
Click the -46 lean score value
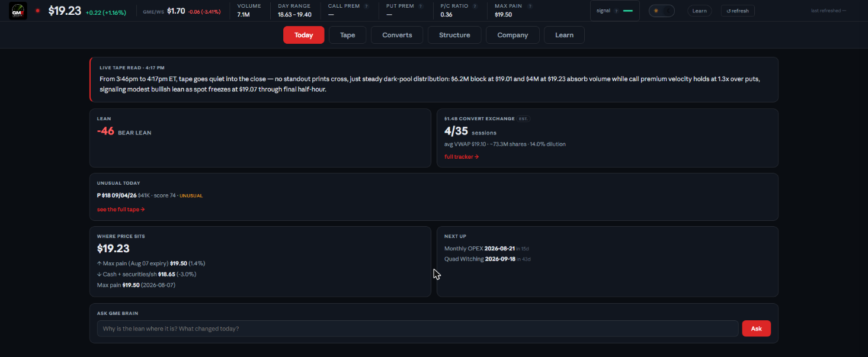coord(105,131)
